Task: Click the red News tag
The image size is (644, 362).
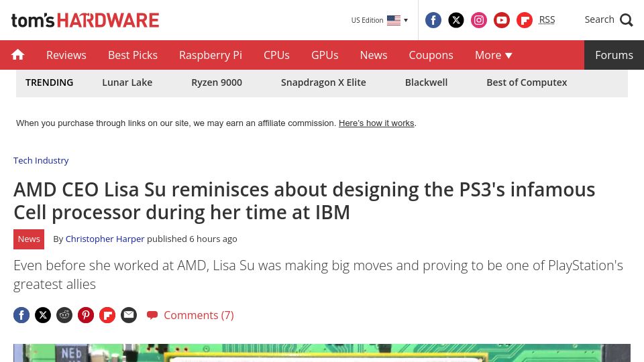Action: pyautogui.click(x=29, y=239)
